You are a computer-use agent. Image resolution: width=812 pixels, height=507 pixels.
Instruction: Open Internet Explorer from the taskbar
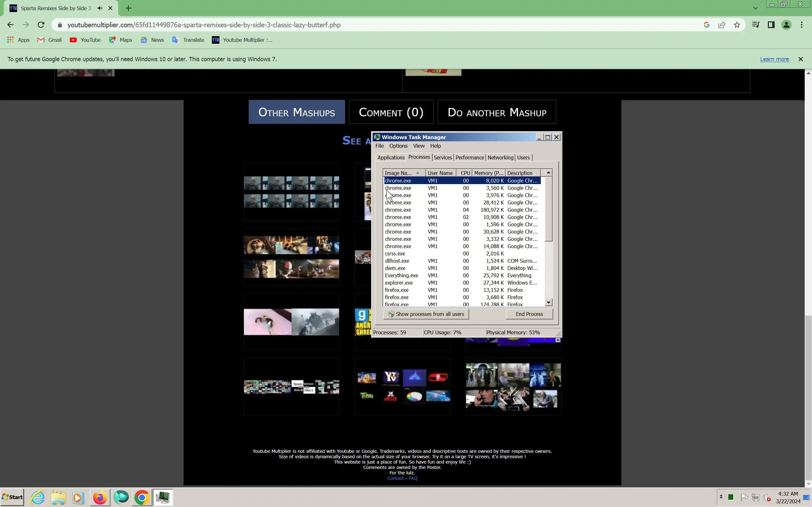(x=37, y=497)
